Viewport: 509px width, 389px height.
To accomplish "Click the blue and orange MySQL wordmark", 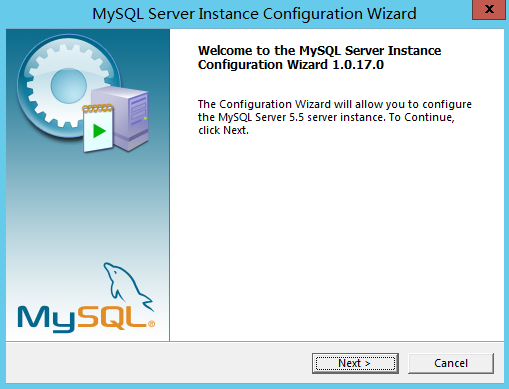I will tap(83, 319).
